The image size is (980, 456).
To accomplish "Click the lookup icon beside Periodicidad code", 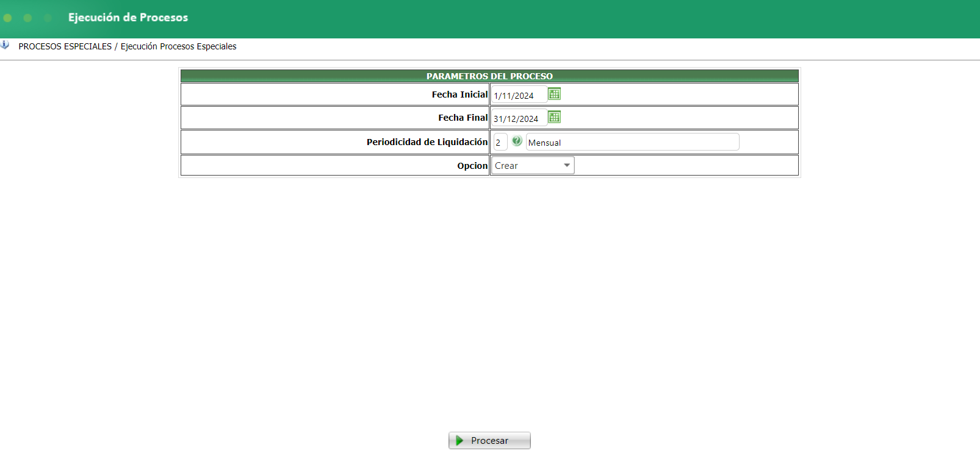I will (517, 141).
